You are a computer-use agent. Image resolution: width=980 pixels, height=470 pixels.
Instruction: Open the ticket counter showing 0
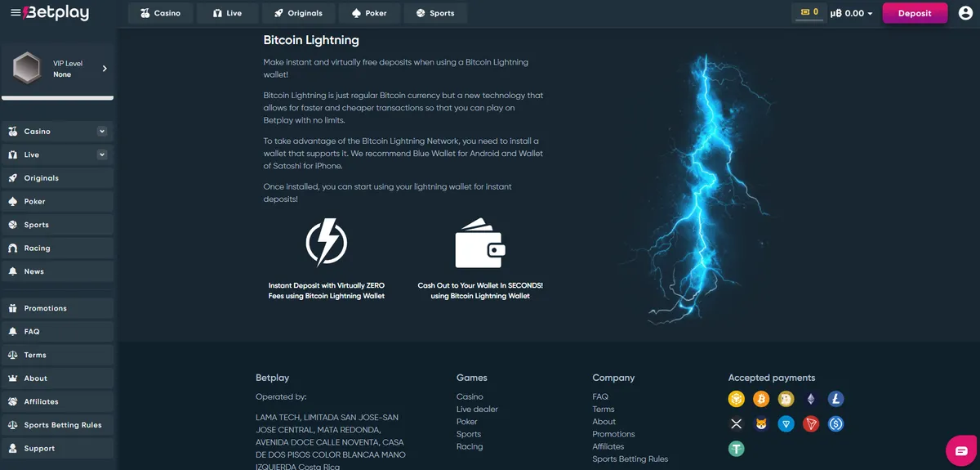pyautogui.click(x=808, y=12)
